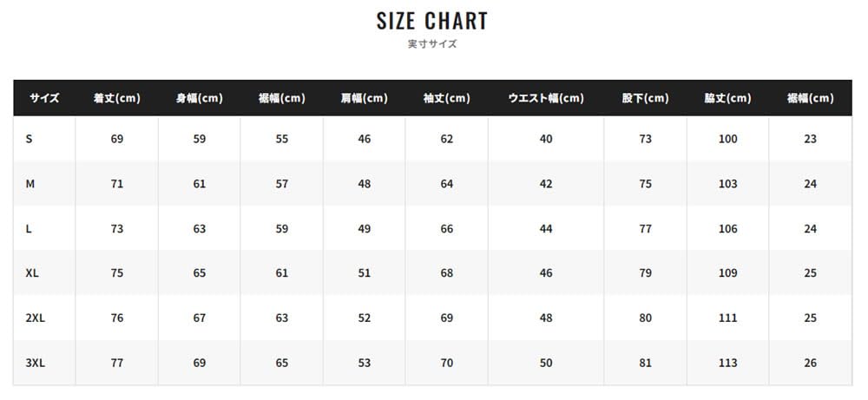This screenshot has width=868, height=400.
Task: Select the XL size row label
Action: (x=33, y=273)
